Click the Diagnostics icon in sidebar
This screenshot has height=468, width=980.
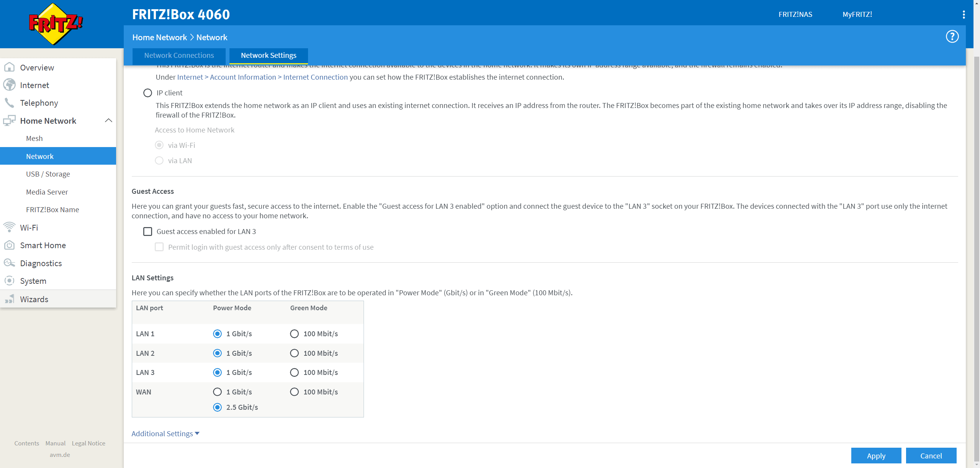[9, 263]
